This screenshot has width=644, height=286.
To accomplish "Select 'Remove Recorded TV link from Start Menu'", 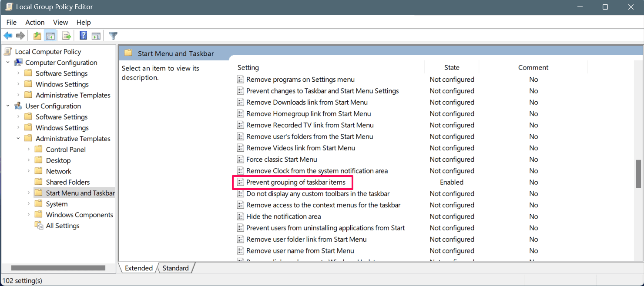I will pyautogui.click(x=310, y=125).
